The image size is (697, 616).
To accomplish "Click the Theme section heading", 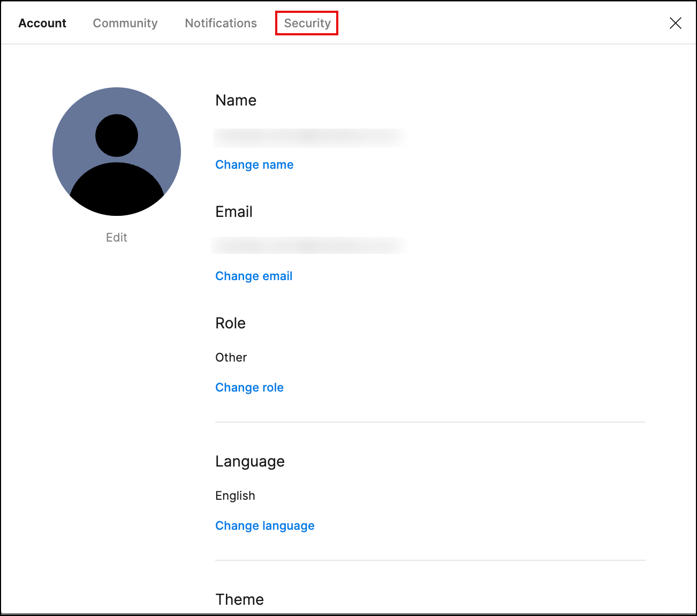I will tap(239, 599).
